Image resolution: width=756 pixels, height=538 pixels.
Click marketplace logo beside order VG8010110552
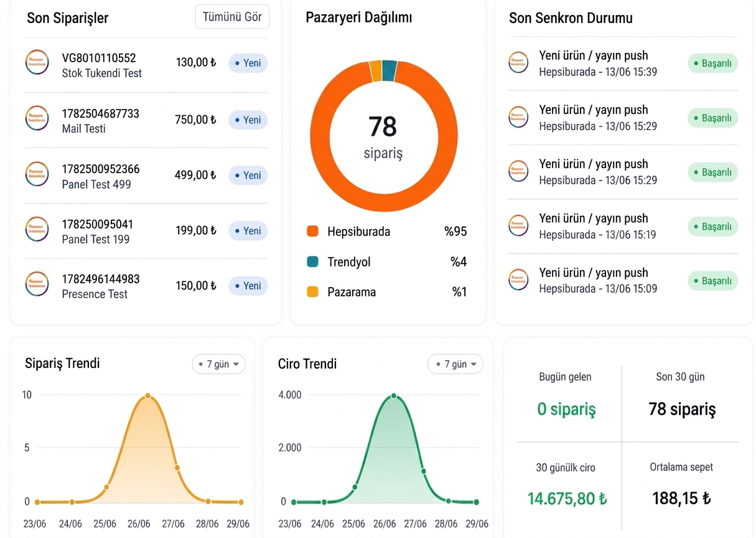point(37,63)
